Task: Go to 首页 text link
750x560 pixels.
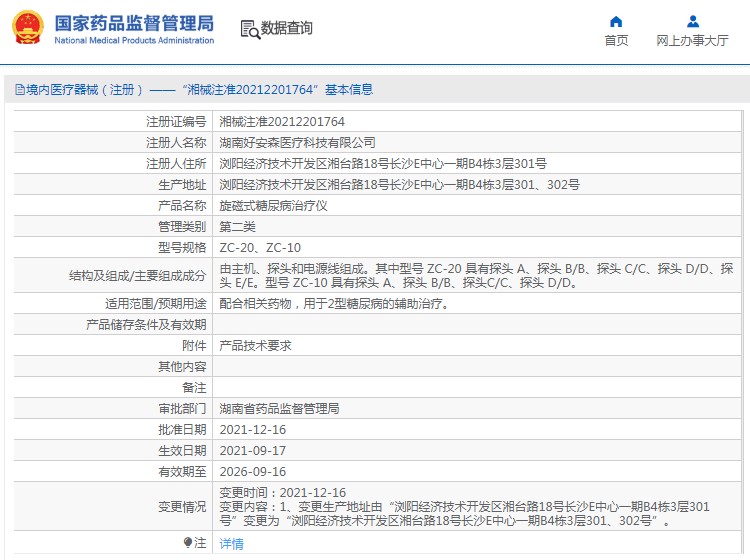Action: [616, 41]
